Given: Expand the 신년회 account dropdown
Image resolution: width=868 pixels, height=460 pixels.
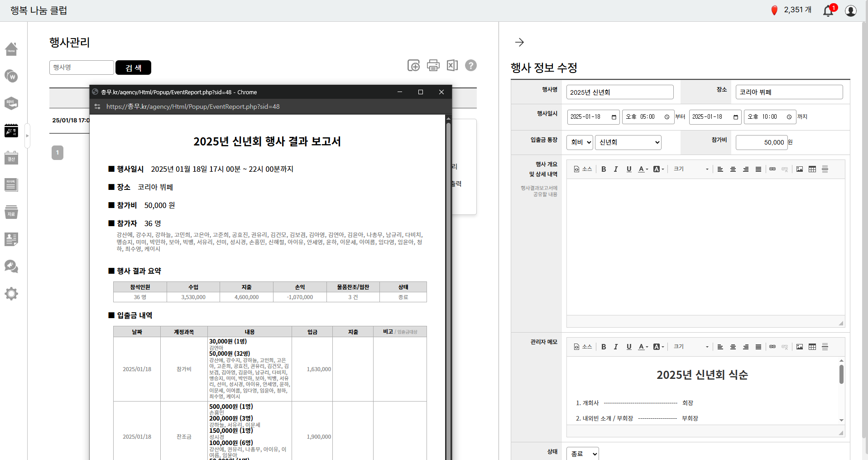Looking at the screenshot, I should (x=628, y=142).
